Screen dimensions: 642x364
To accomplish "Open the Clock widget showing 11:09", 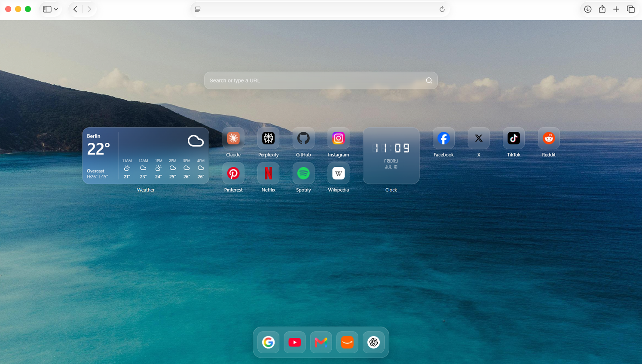I will coord(391,156).
